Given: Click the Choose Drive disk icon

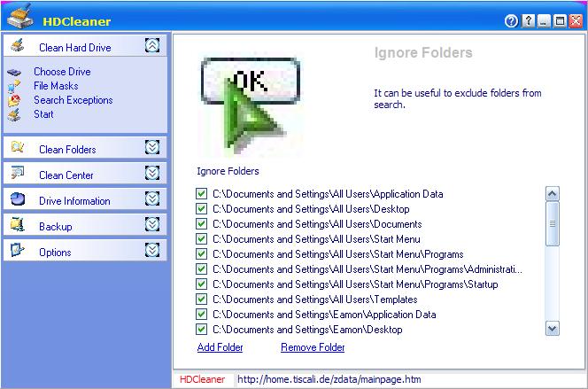Looking at the screenshot, I should [x=14, y=72].
